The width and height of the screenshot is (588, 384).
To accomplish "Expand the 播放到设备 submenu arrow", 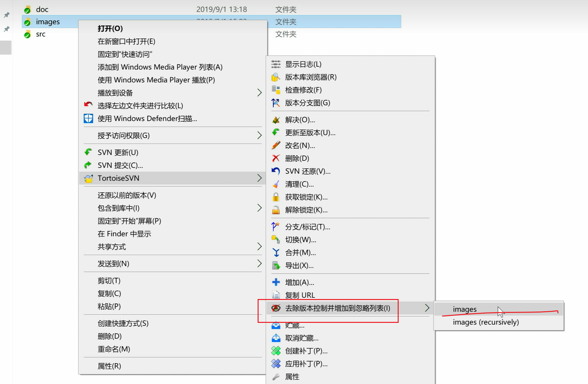I will [x=260, y=93].
